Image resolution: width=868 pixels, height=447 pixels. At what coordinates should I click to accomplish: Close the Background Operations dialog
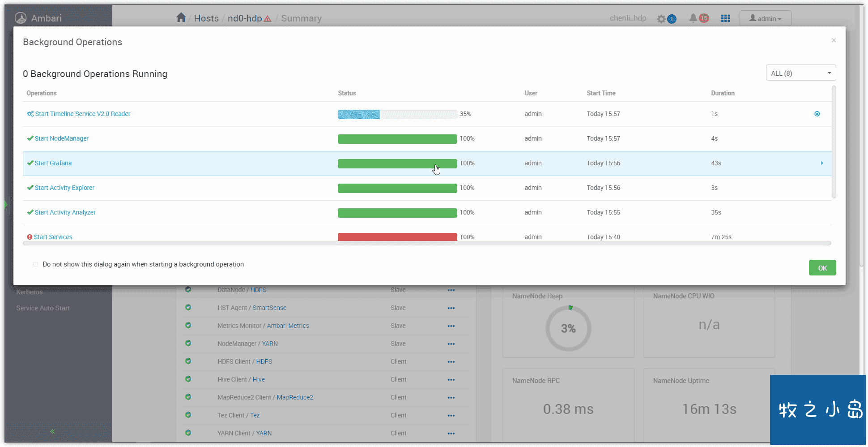click(834, 40)
